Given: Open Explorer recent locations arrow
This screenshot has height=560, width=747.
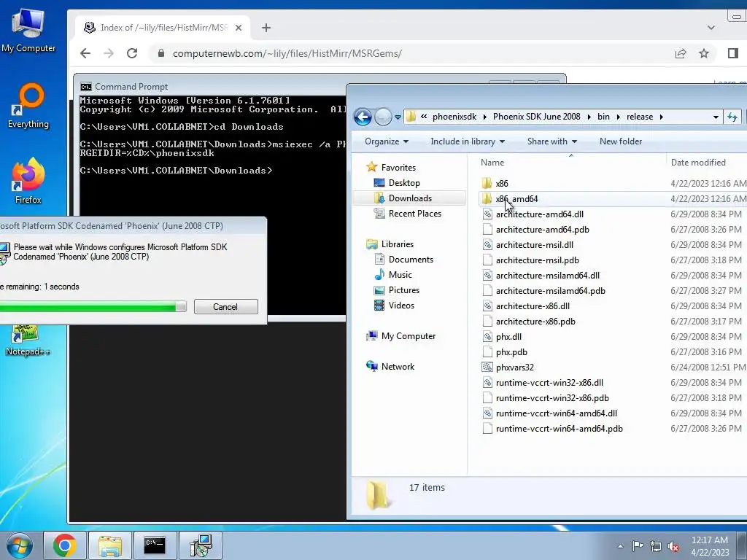Looking at the screenshot, I should coord(398,117).
